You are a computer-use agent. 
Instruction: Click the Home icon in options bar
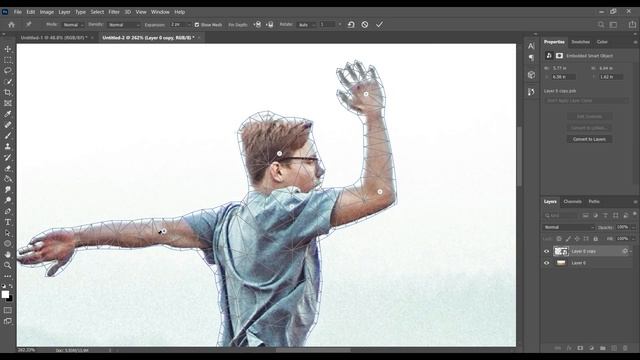click(x=11, y=24)
